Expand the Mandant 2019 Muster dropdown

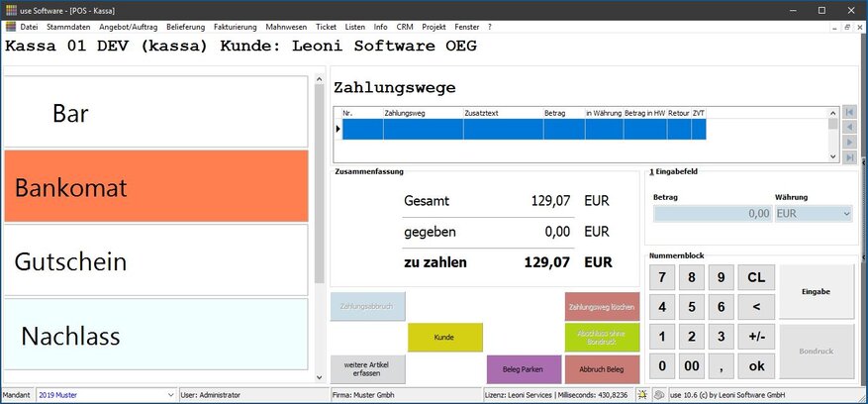(171, 395)
